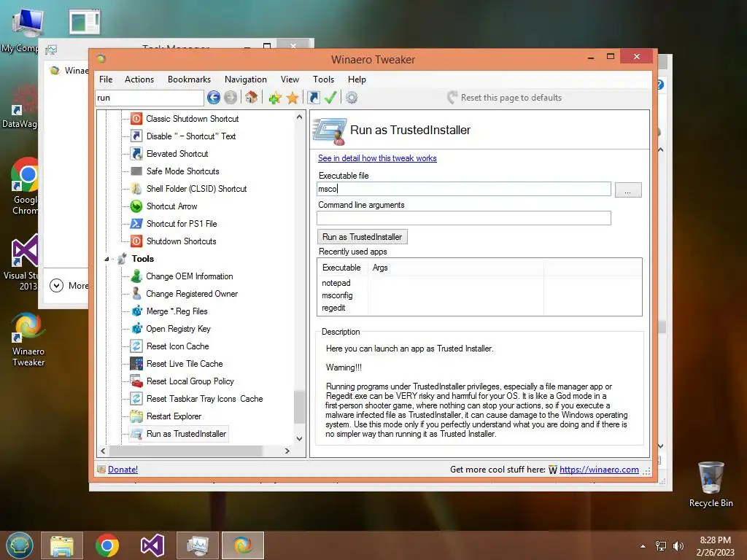Click the Merge *.Reg Files icon
The width and height of the screenshot is (747, 560).
[x=136, y=311]
